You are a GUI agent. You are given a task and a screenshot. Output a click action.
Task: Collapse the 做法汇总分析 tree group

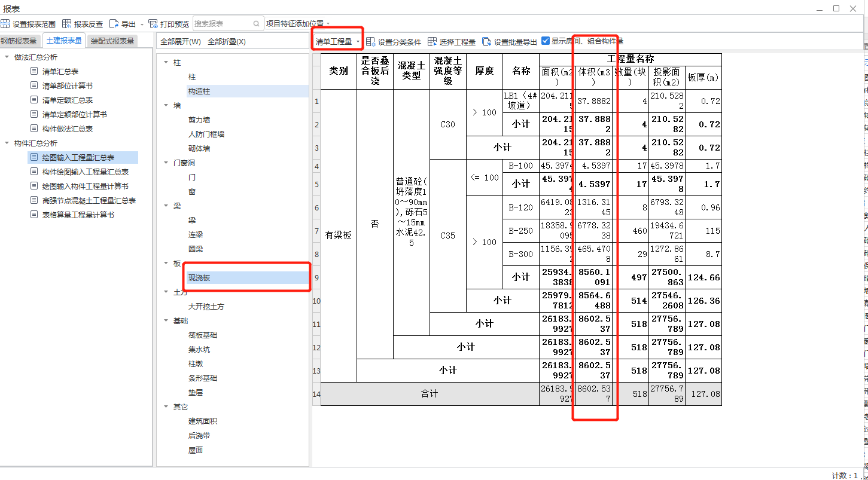[x=7, y=57]
